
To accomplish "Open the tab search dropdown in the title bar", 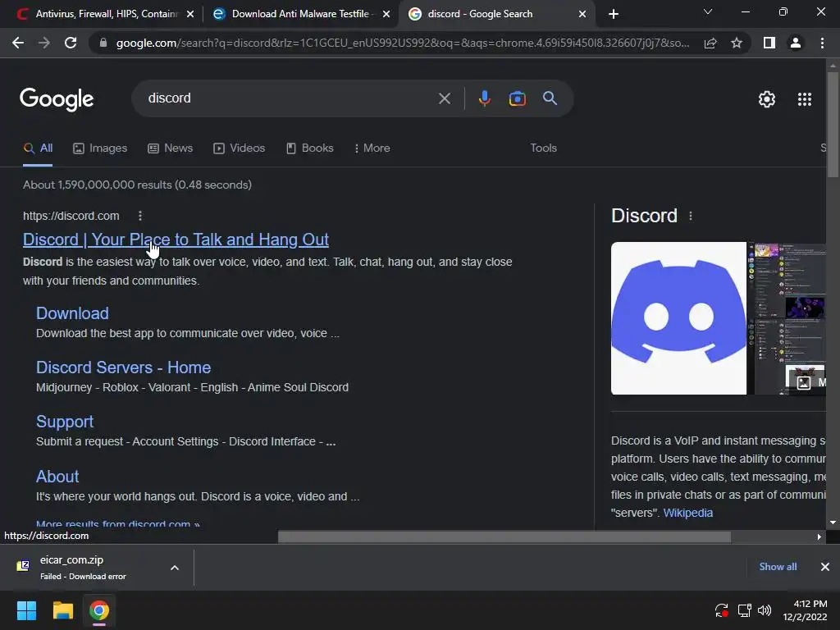I will [x=708, y=11].
